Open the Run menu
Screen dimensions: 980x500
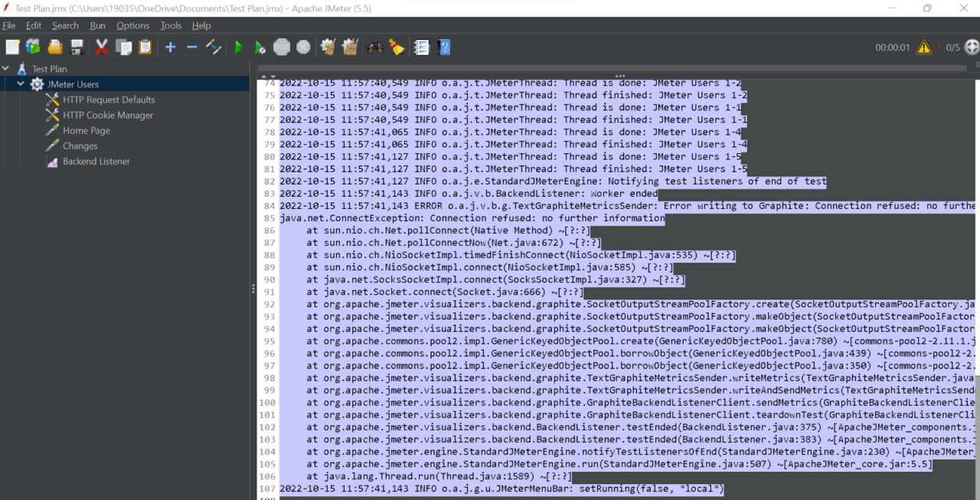(97, 25)
